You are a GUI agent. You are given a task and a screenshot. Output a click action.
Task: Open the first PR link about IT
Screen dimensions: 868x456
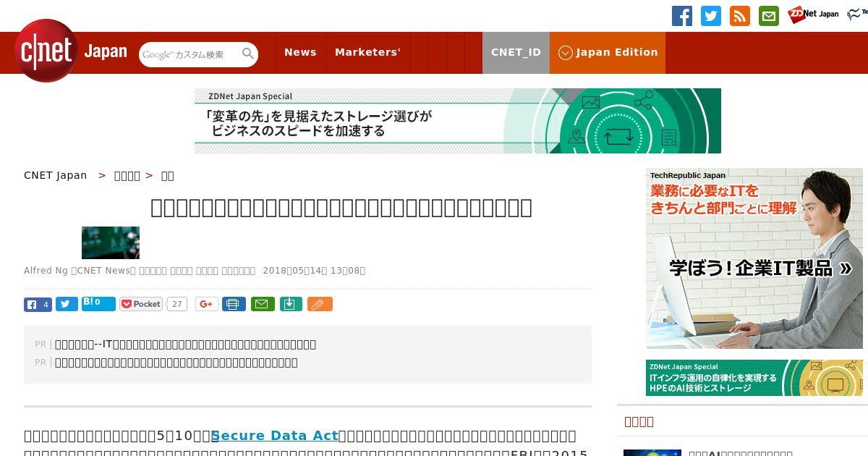tap(185, 345)
